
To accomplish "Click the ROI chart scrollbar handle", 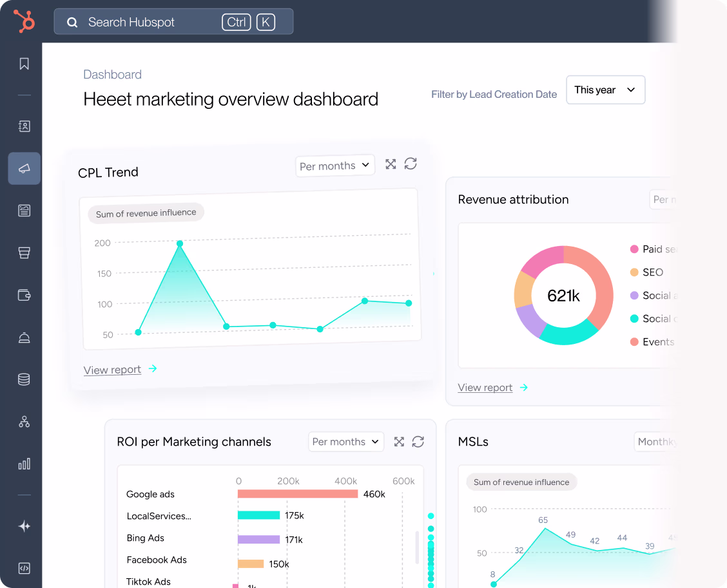I will (x=417, y=547).
